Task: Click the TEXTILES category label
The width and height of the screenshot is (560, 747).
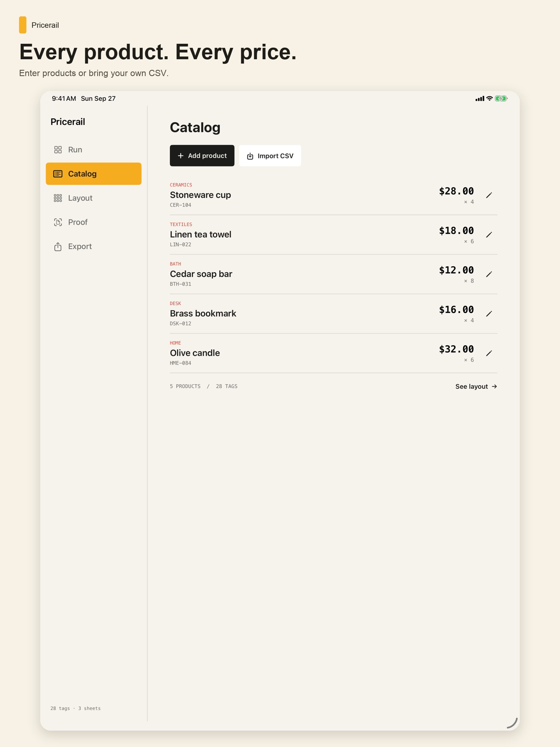Action: [x=181, y=225]
